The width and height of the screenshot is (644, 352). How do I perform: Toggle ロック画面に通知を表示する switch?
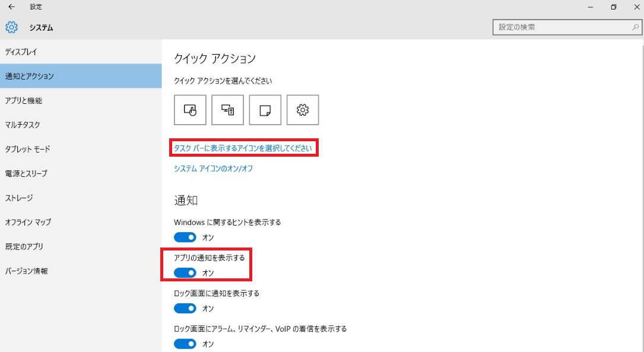(185, 309)
